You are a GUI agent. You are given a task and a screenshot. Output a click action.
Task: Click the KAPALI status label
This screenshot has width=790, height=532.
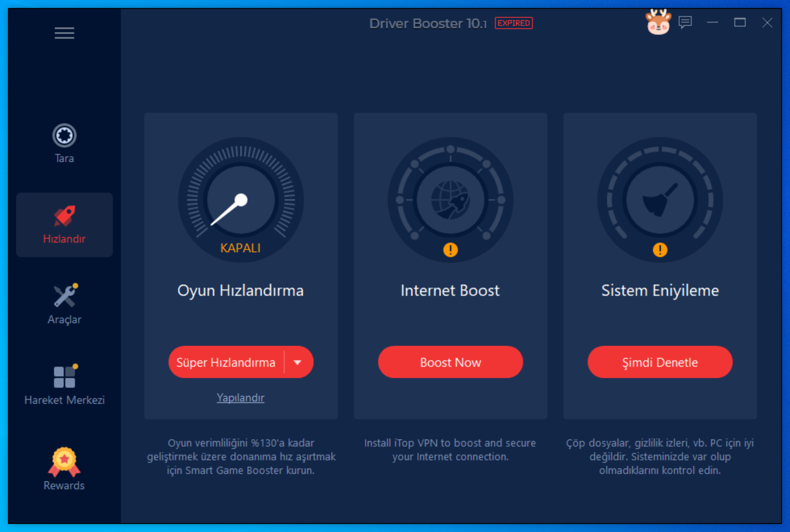[x=240, y=248]
